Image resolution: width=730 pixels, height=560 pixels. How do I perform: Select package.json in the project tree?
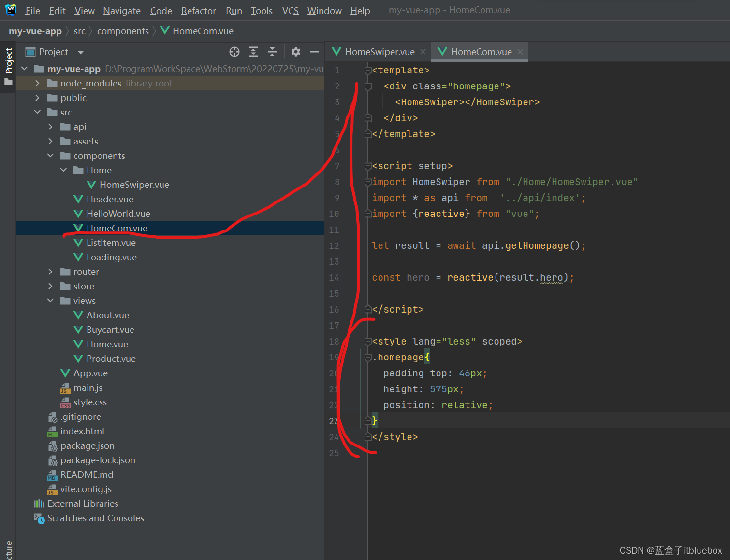[87, 445]
